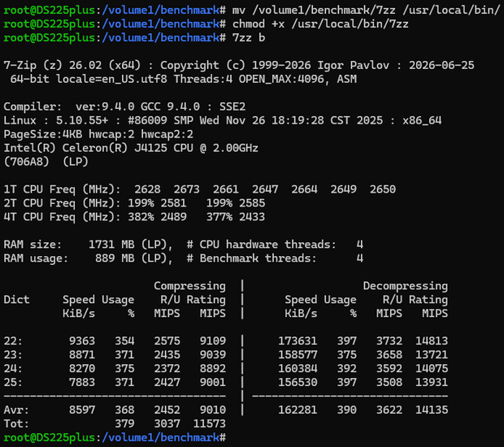Click the 'Tot:' row label
Image resolution: width=504 pixels, height=447 pixels.
tap(16, 424)
